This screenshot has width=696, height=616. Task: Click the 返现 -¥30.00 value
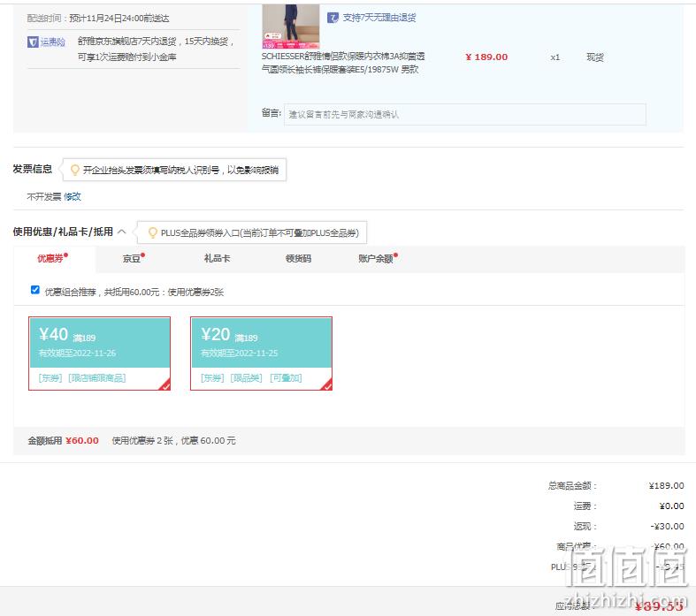pyautogui.click(x=667, y=527)
